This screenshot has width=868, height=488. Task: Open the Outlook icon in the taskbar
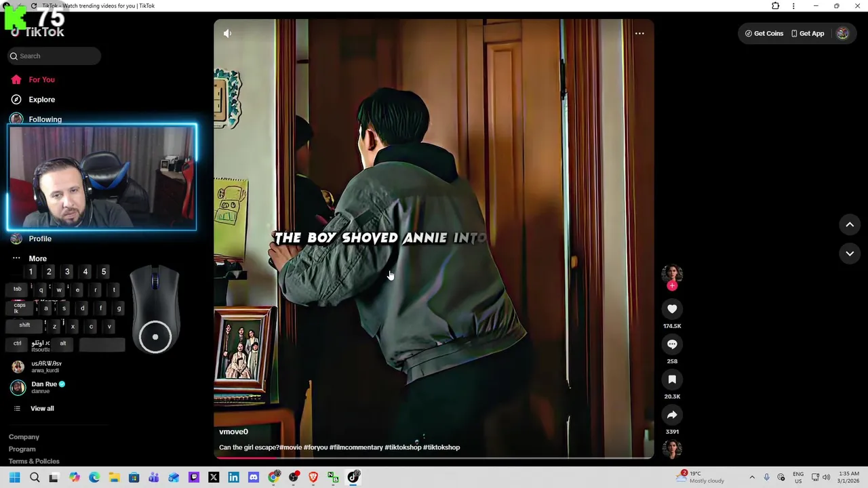coord(174,477)
